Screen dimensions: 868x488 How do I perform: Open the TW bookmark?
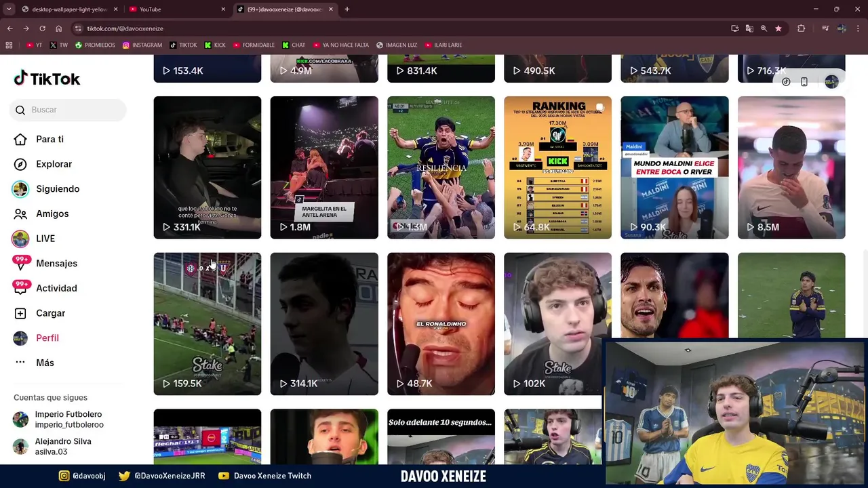click(x=58, y=45)
